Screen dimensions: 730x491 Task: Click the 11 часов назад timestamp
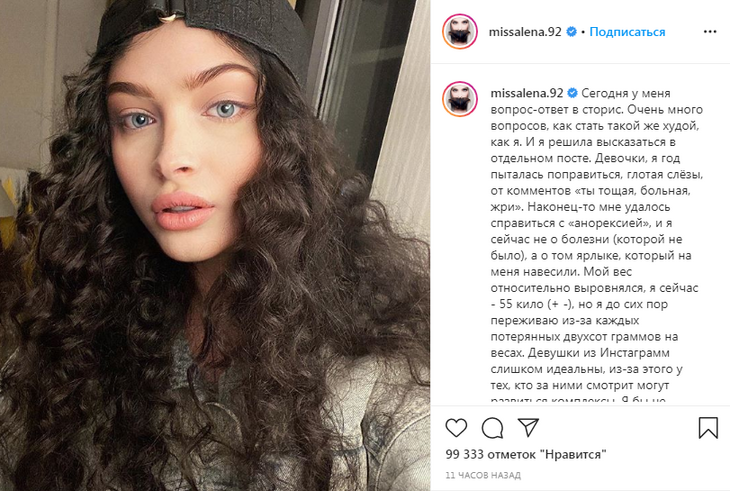483,475
